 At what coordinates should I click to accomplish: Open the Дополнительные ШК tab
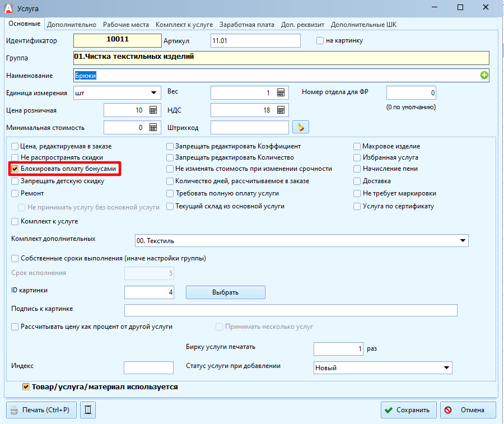click(363, 25)
